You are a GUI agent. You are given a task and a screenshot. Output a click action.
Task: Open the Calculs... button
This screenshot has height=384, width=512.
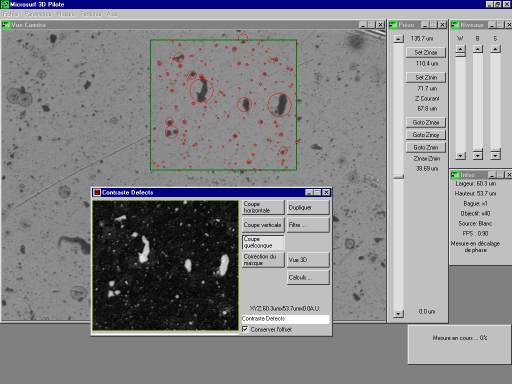308,277
